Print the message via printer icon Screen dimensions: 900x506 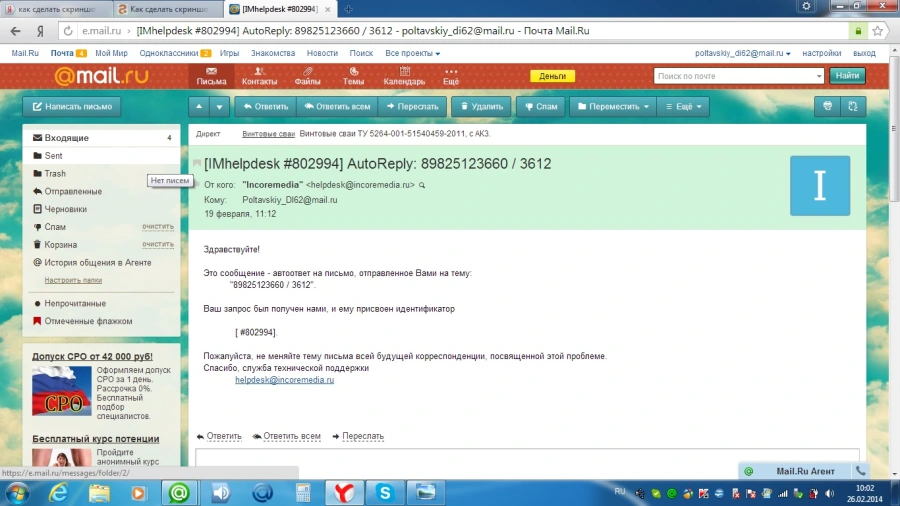pyautogui.click(x=827, y=106)
